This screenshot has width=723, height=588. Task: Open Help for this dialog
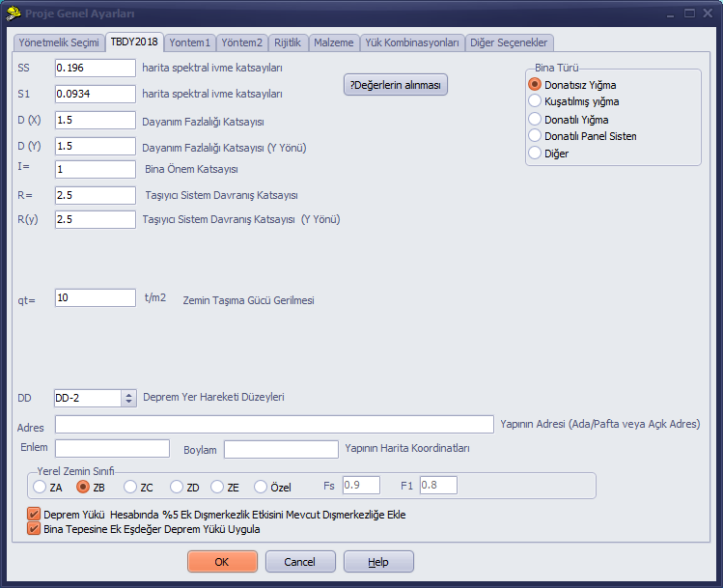tap(378, 562)
